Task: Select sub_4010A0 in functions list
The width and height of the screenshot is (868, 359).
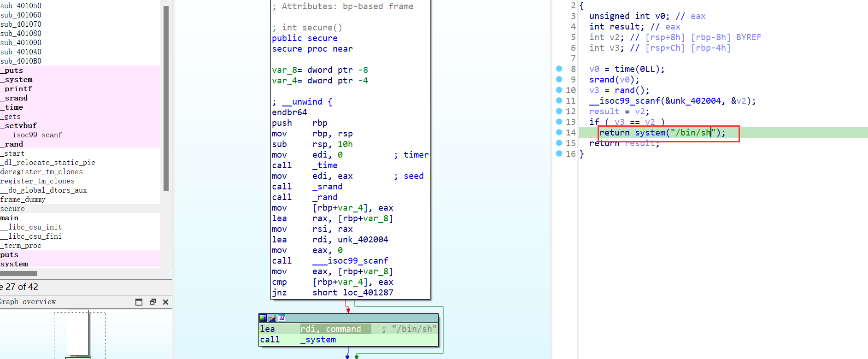Action: coord(80,52)
